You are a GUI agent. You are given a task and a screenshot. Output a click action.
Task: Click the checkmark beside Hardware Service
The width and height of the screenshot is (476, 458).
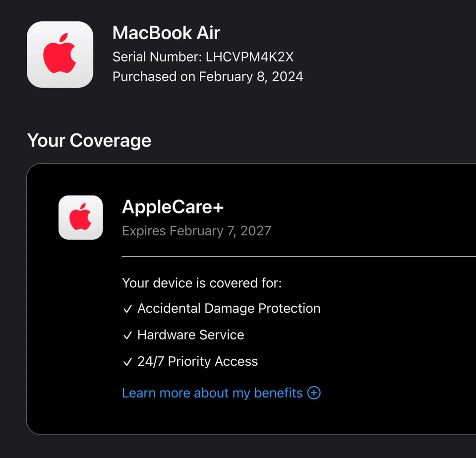coord(127,335)
